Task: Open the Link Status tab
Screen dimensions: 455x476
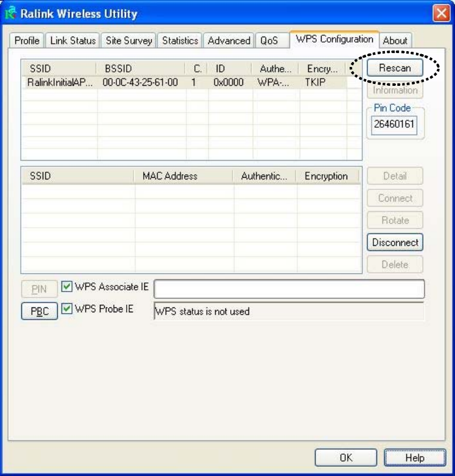Action: click(x=72, y=40)
